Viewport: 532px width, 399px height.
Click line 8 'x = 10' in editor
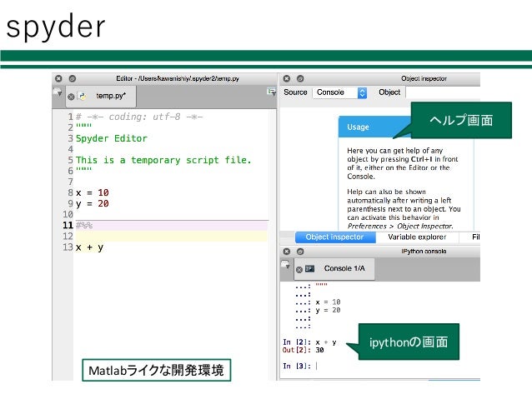(93, 193)
